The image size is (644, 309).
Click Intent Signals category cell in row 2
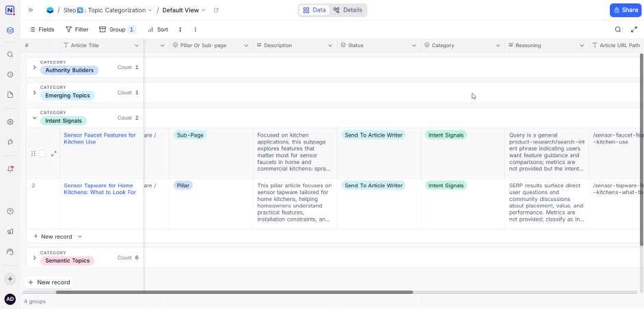446,186
